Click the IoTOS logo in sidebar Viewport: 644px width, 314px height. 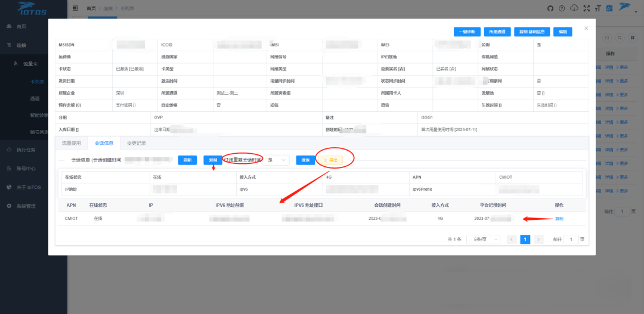pyautogui.click(x=31, y=8)
